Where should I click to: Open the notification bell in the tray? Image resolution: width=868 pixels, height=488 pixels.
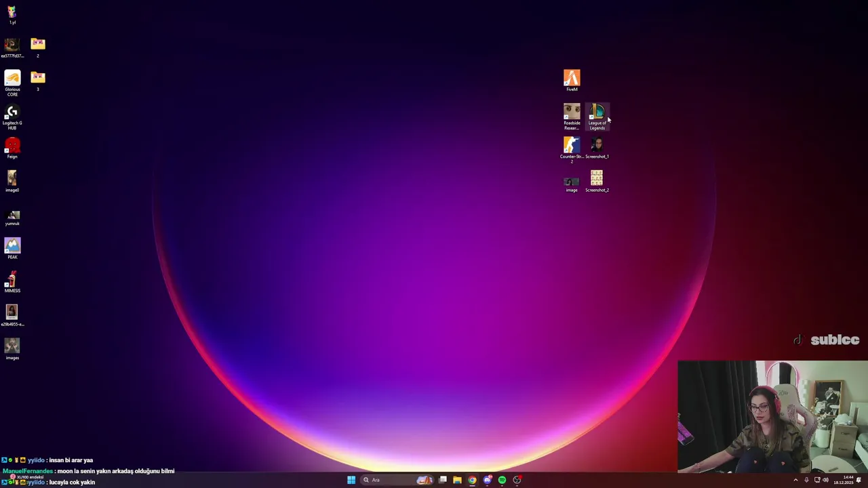[859, 480]
